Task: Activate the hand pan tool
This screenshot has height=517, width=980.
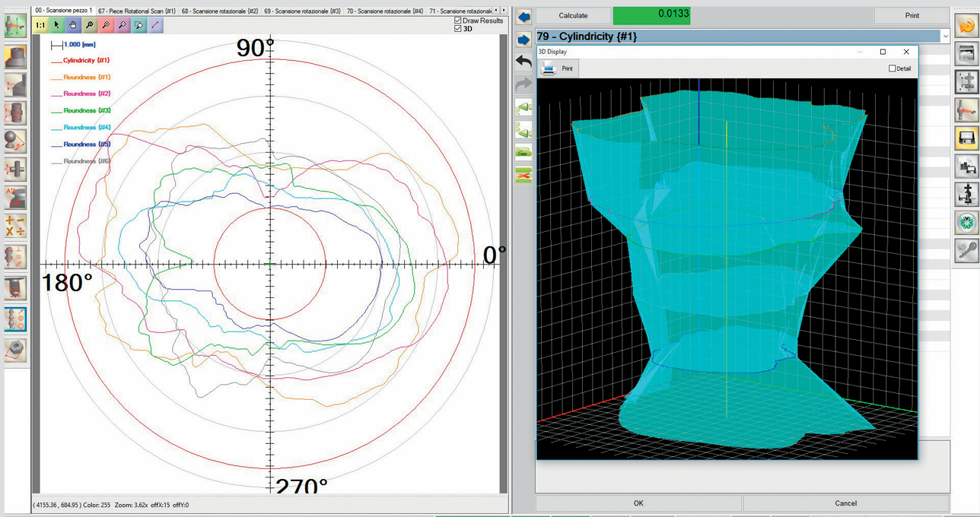Action: click(73, 25)
